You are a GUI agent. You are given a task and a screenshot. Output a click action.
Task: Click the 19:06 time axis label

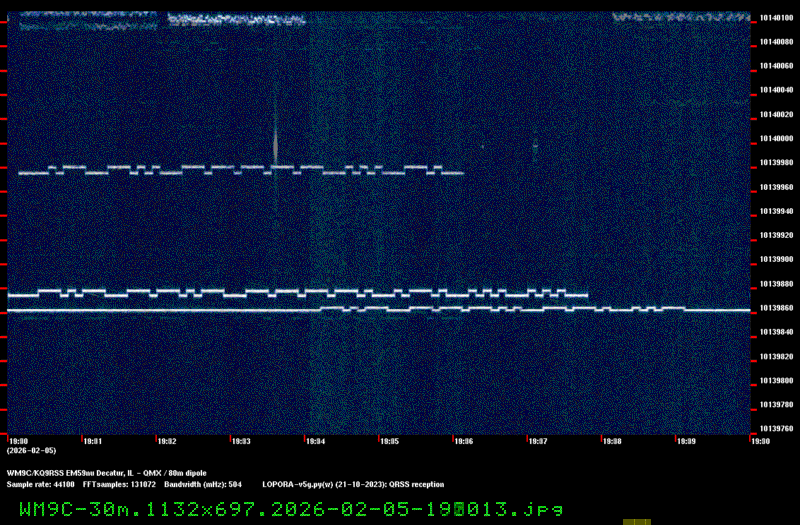(464, 441)
